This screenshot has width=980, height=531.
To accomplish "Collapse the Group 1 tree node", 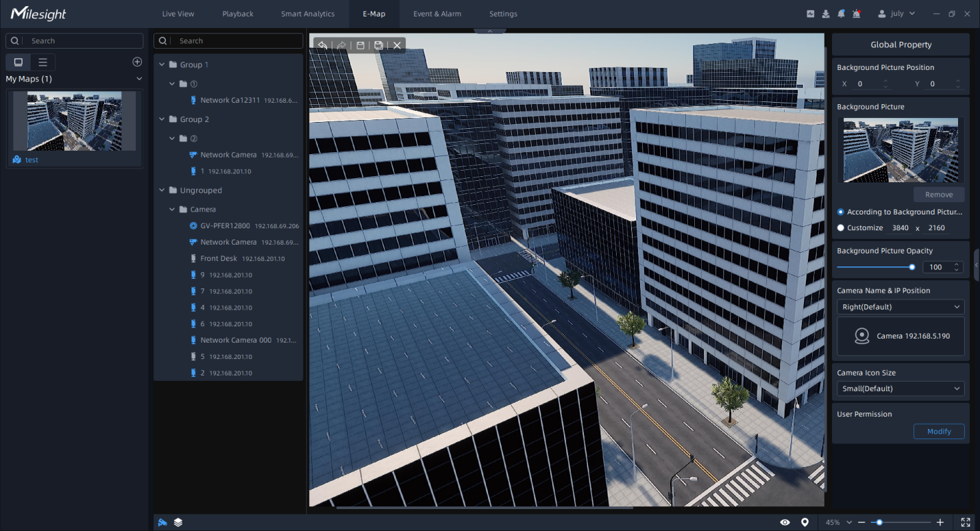I will tap(162, 64).
